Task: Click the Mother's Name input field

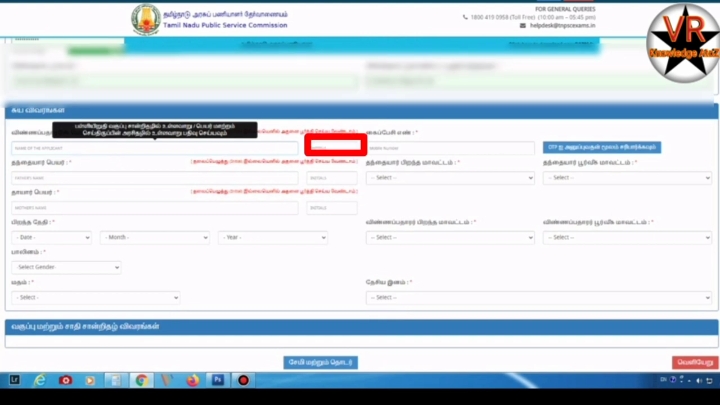Action: 155,208
